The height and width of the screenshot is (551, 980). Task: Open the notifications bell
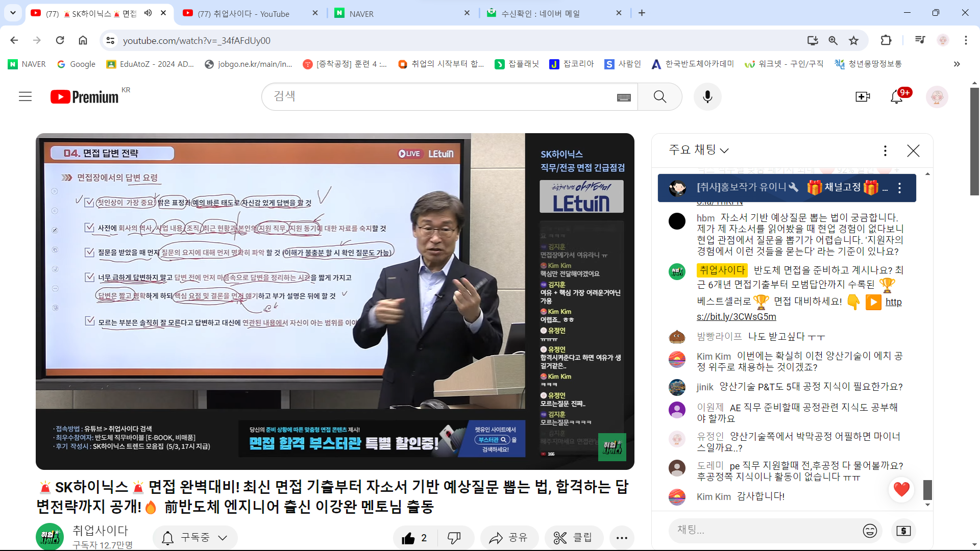(897, 96)
